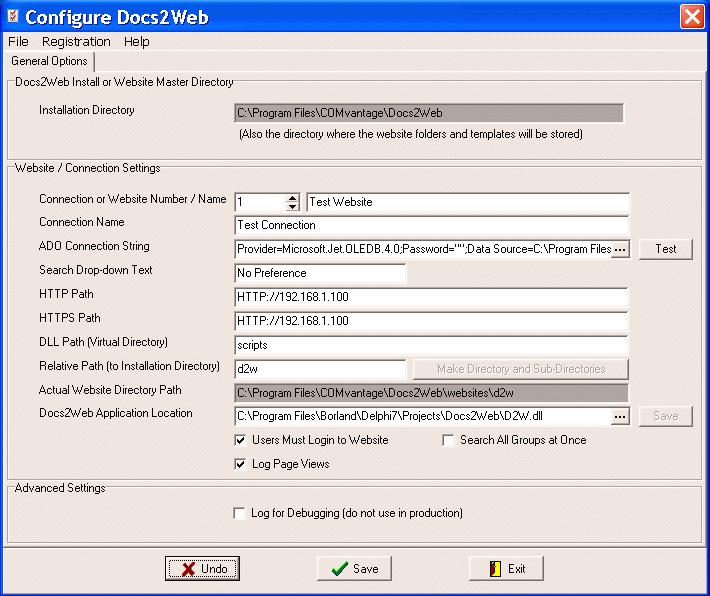Click the 'ADO Connection String' label
This screenshot has width=710, height=596.
point(94,246)
